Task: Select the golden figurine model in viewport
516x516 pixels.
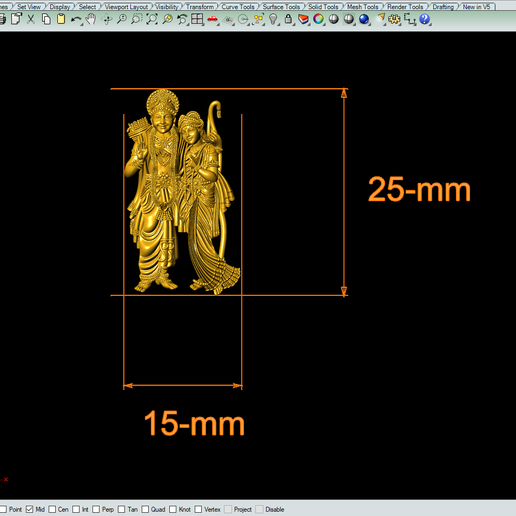Action: coord(182,192)
